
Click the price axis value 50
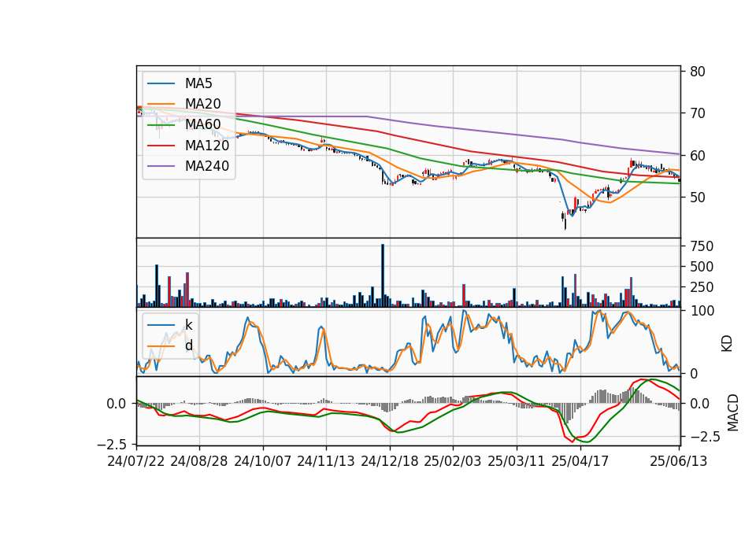click(698, 198)
